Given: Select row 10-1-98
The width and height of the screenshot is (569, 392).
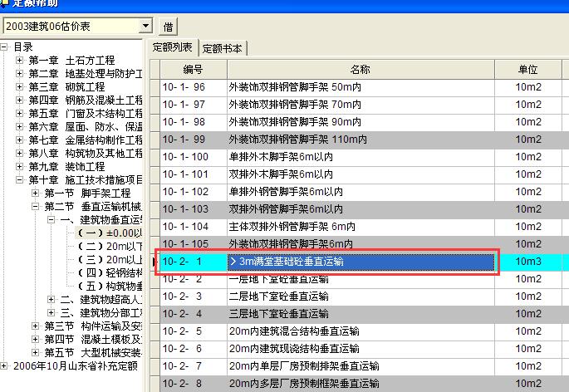Looking at the screenshot, I should point(361,122).
